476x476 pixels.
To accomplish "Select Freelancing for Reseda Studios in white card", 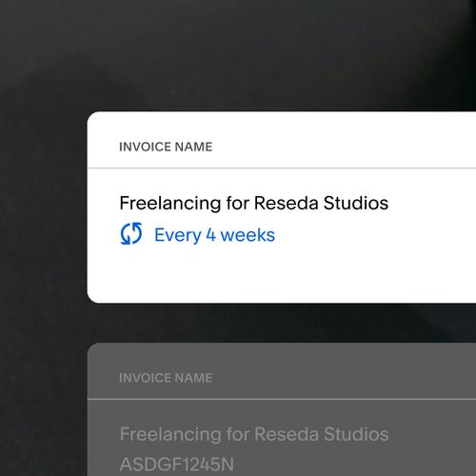I will [x=254, y=203].
